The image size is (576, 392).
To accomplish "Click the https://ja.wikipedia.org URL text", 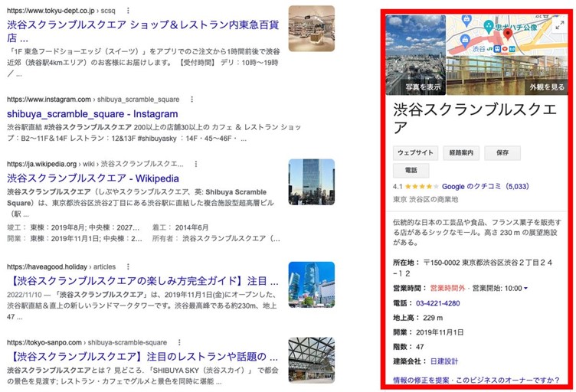I will point(41,164).
